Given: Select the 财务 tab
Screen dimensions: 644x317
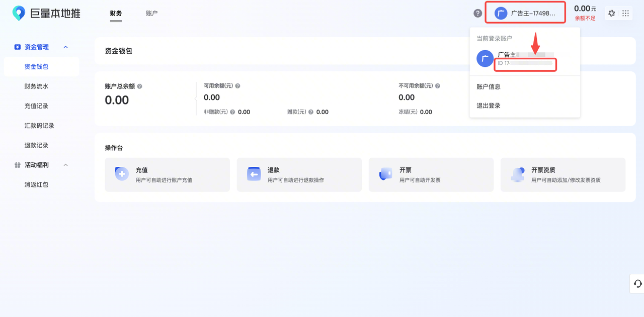Looking at the screenshot, I should click(x=116, y=14).
